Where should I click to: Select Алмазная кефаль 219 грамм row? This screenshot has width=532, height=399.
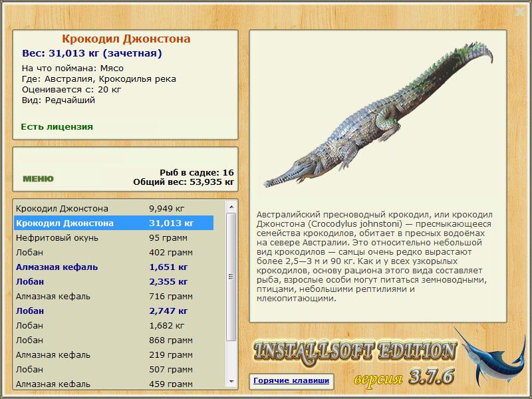point(114,354)
